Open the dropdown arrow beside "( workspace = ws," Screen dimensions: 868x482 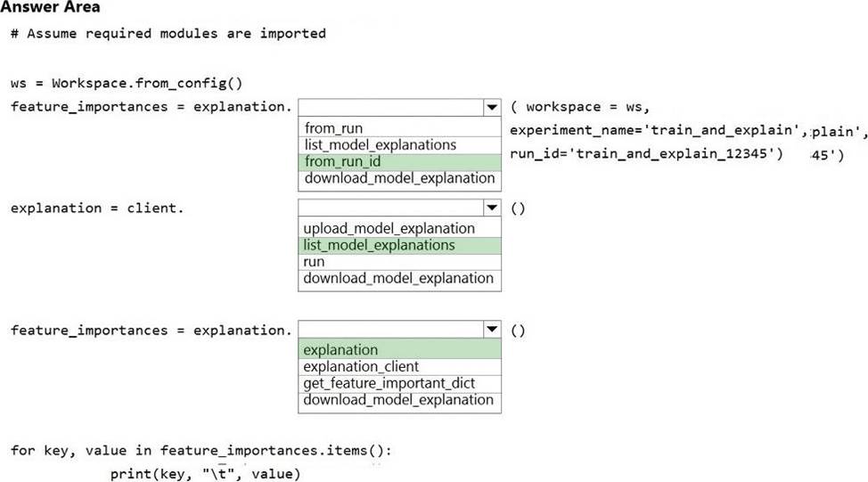pyautogui.click(x=491, y=108)
